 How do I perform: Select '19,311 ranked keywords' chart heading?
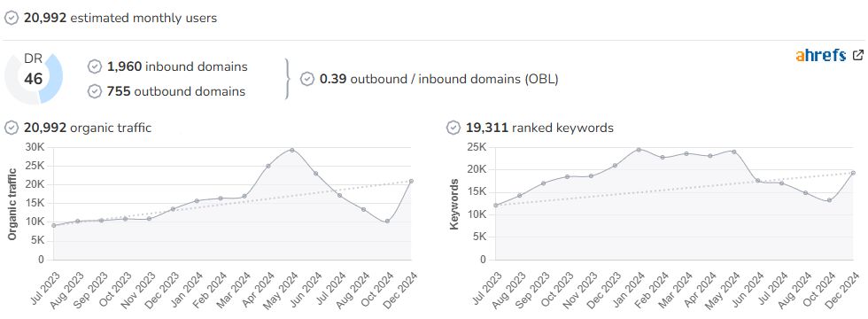[x=539, y=128]
